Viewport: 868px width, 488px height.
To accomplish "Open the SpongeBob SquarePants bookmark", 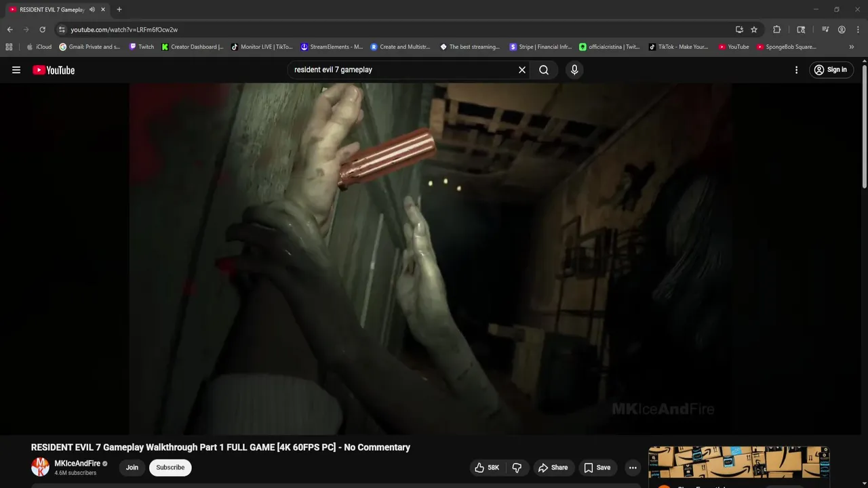I will click(787, 47).
